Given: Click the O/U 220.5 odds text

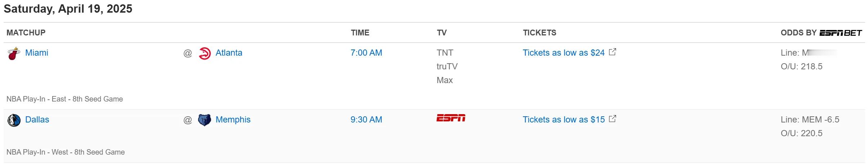Looking at the screenshot, I should point(802,133).
